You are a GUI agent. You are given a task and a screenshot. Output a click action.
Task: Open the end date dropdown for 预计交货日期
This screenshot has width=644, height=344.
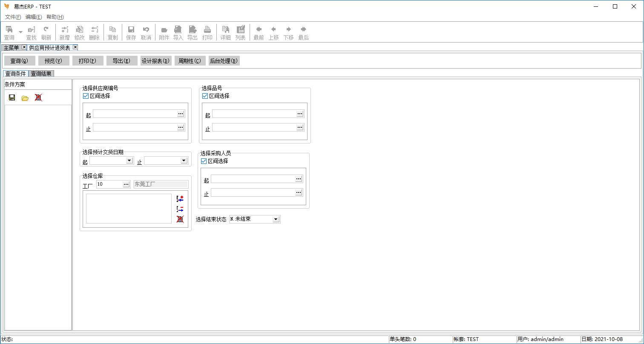(x=184, y=161)
